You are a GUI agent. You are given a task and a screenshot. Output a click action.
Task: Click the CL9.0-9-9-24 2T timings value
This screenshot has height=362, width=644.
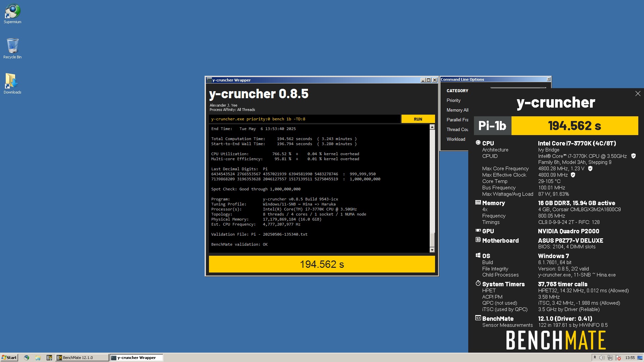click(569, 222)
